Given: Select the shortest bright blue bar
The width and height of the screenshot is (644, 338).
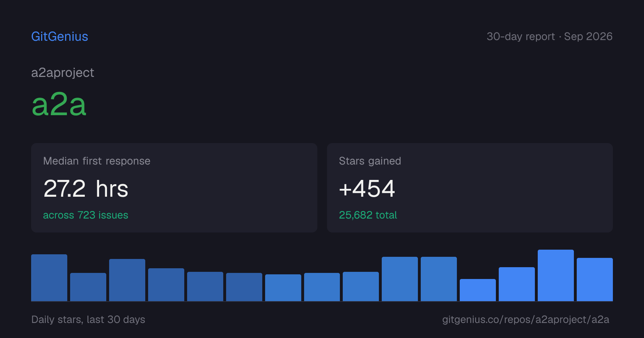Looking at the screenshot, I should (478, 290).
